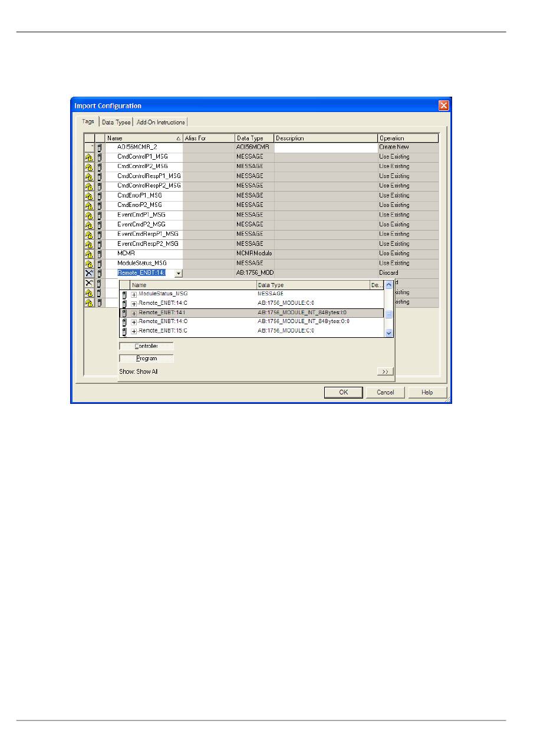Click tag icon beside Remote_ENBT:14:O in dropdown list

point(124,322)
